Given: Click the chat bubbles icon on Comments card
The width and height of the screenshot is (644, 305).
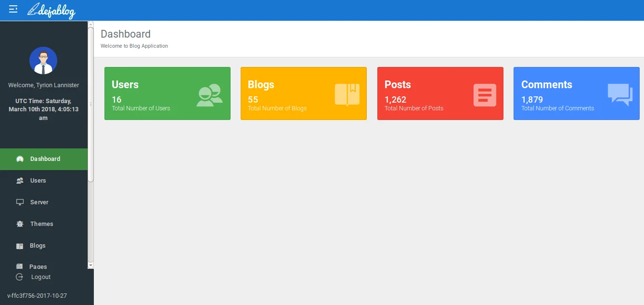Looking at the screenshot, I should click(x=620, y=94).
